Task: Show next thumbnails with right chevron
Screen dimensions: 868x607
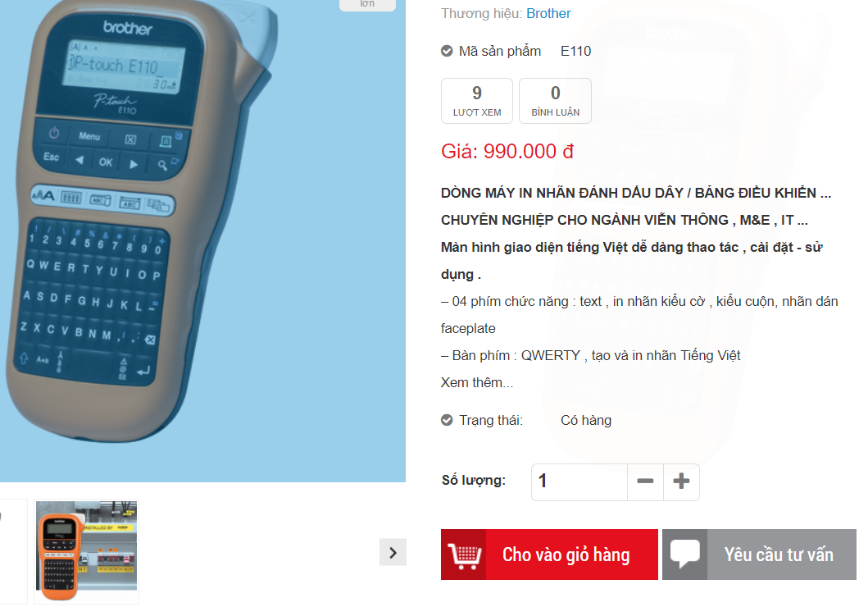Action: 393,552
